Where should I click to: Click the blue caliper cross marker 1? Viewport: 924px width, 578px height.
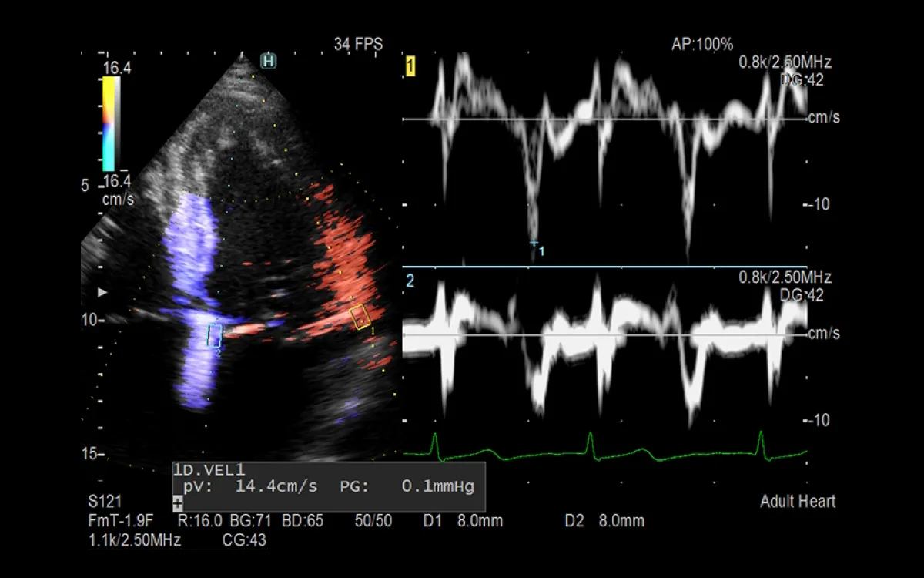pos(534,243)
